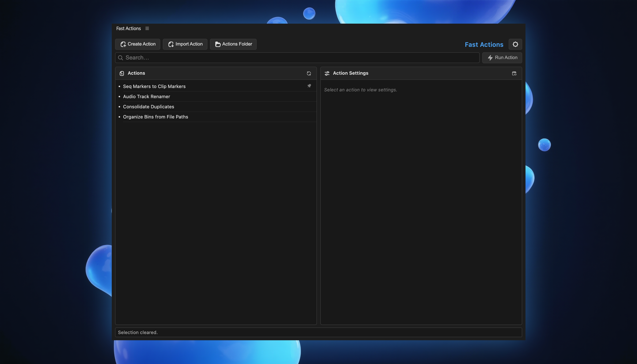
Task: Refresh the Actions list with reload icon
Action: [x=309, y=73]
